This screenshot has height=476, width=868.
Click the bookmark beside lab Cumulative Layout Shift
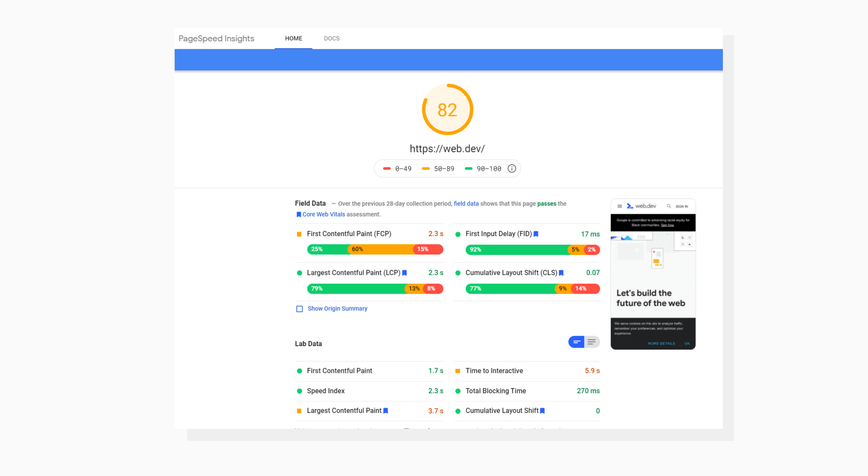coord(543,411)
